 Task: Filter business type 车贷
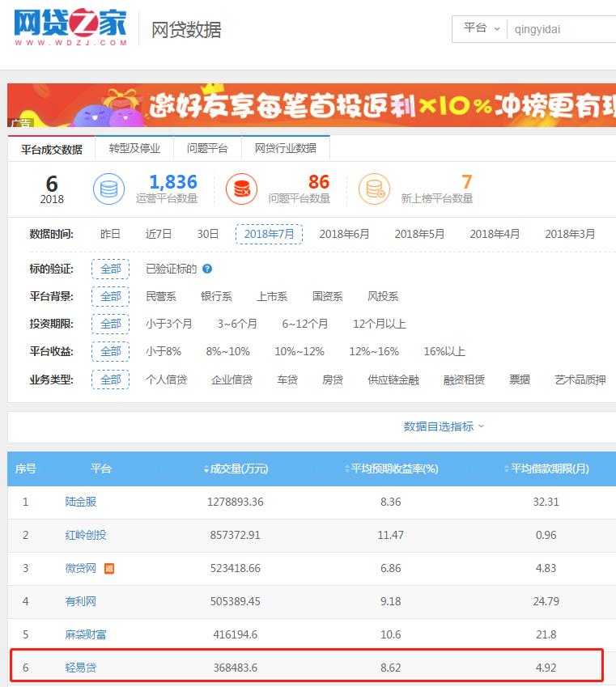click(x=287, y=380)
